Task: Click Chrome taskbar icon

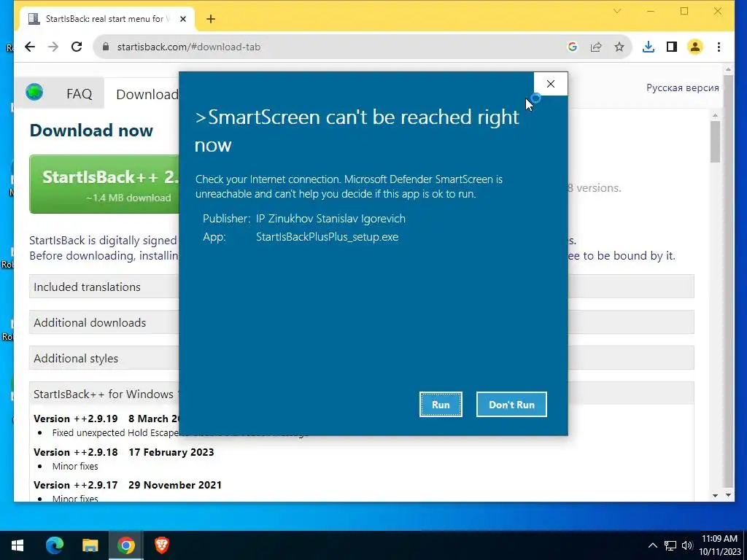Action: pos(125,545)
